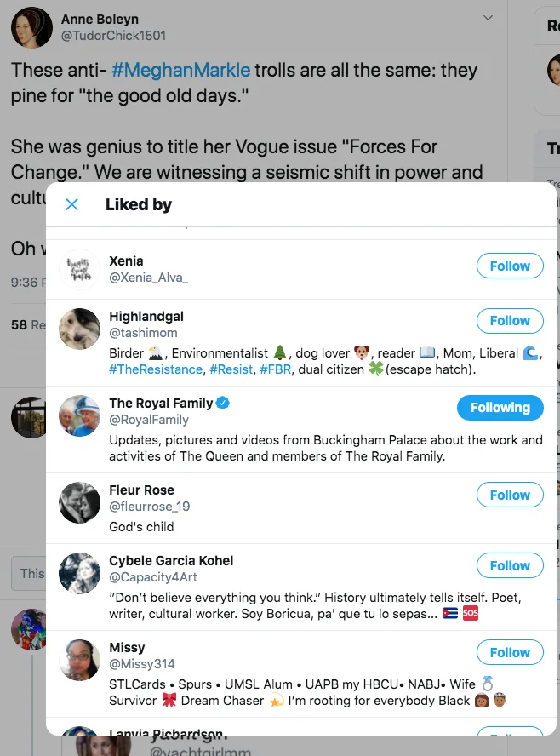Viewport: 560px width, 756px height.
Task: Follow Fleur Rose
Action: click(509, 495)
